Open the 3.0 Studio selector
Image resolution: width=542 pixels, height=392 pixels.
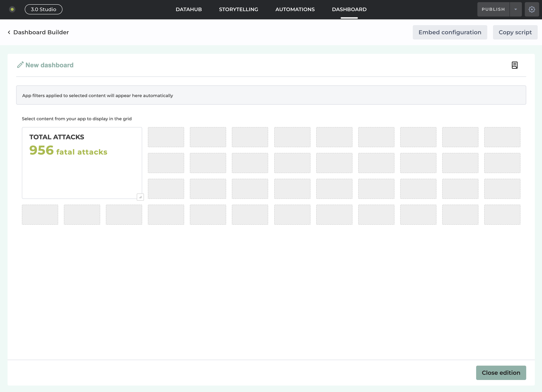[43, 9]
